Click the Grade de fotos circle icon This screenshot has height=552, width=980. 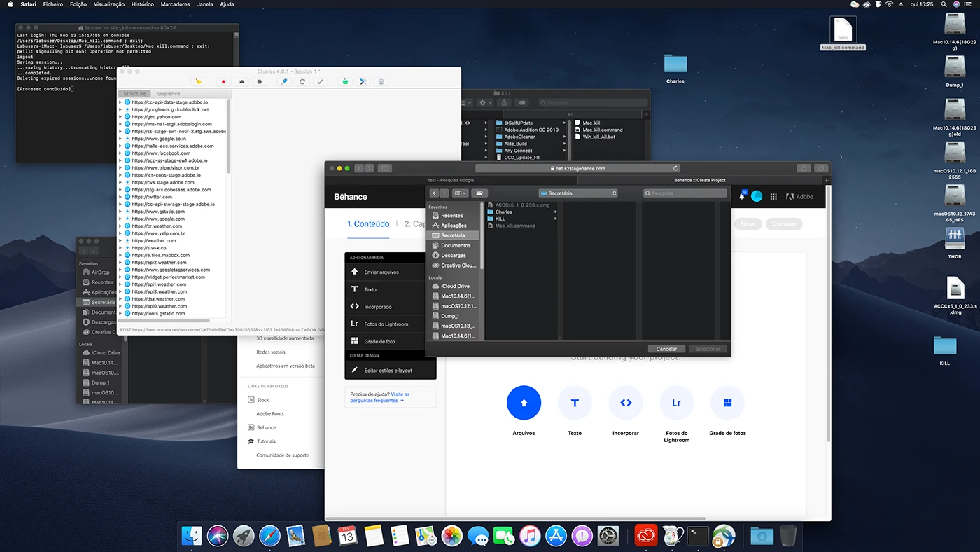coord(727,403)
